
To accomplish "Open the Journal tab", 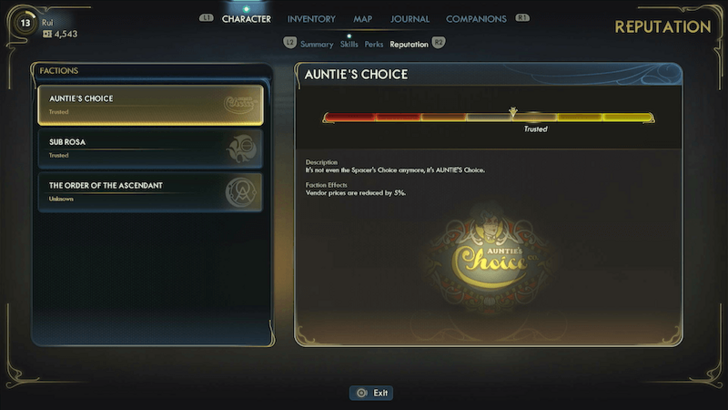I will (x=410, y=19).
